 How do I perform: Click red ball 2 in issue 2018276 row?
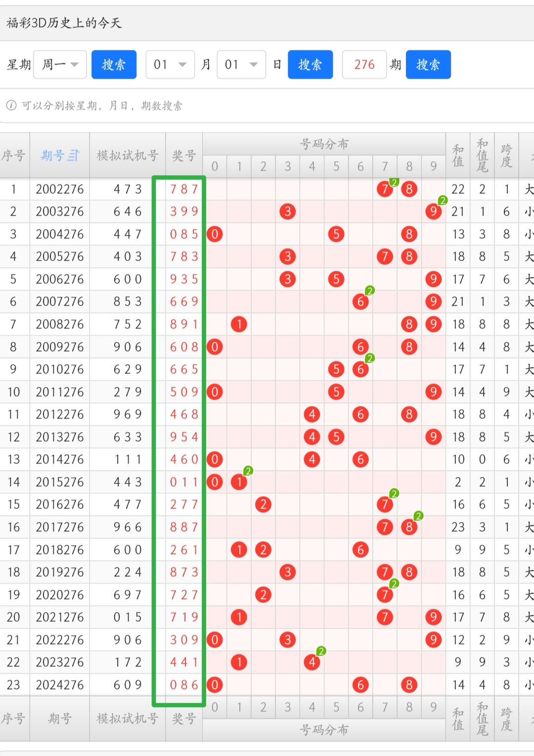tap(264, 550)
